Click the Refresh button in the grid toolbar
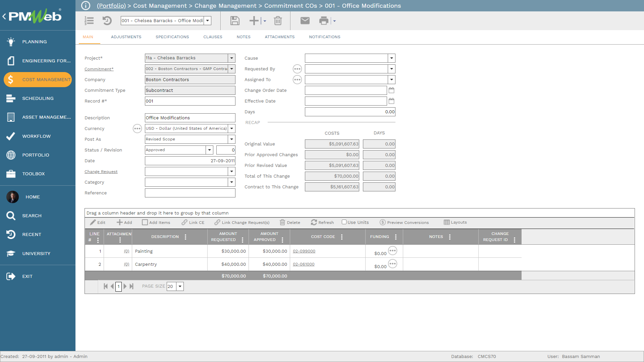 (x=322, y=222)
